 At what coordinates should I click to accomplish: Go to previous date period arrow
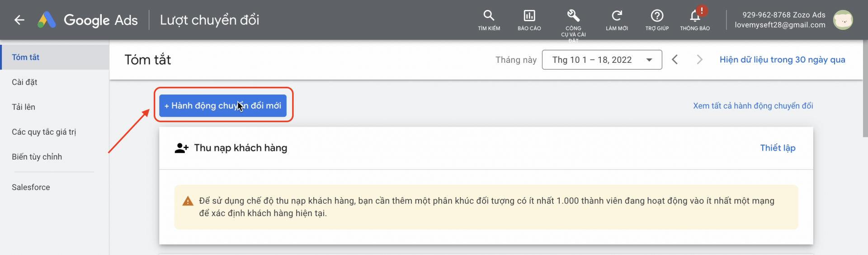pos(675,60)
